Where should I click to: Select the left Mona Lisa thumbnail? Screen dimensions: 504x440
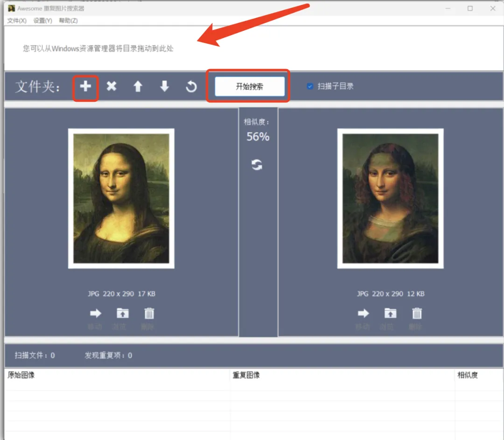tap(121, 198)
